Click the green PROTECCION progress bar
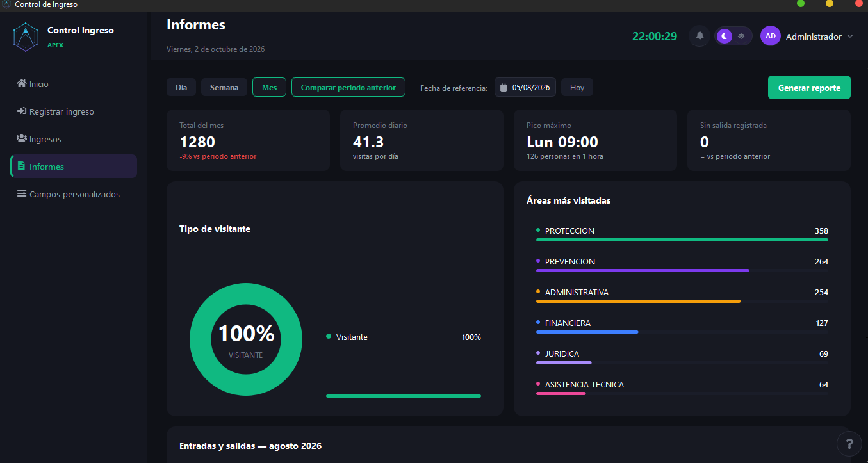This screenshot has width=868, height=463. click(682, 240)
